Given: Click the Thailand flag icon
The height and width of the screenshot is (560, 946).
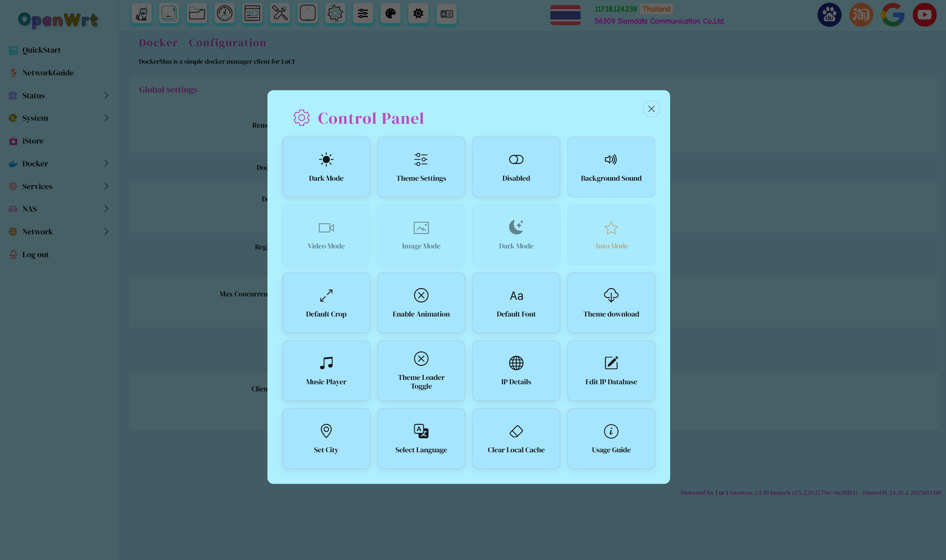Looking at the screenshot, I should pos(565,15).
